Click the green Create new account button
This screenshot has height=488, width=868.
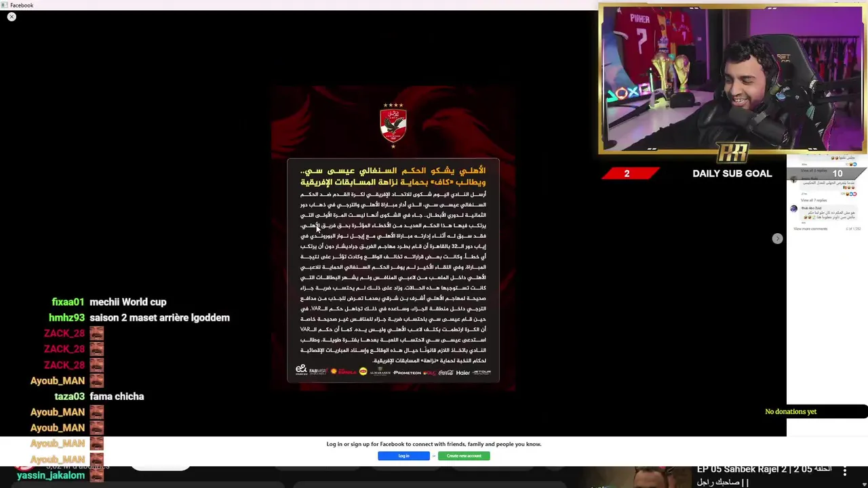point(464,456)
